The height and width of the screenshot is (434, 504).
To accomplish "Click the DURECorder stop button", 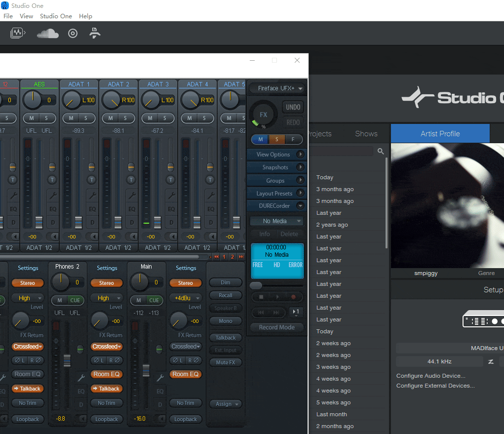I will 261,297.
